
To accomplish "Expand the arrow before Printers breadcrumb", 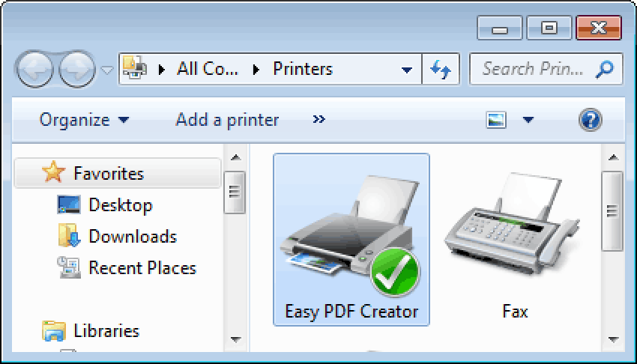I will point(256,70).
